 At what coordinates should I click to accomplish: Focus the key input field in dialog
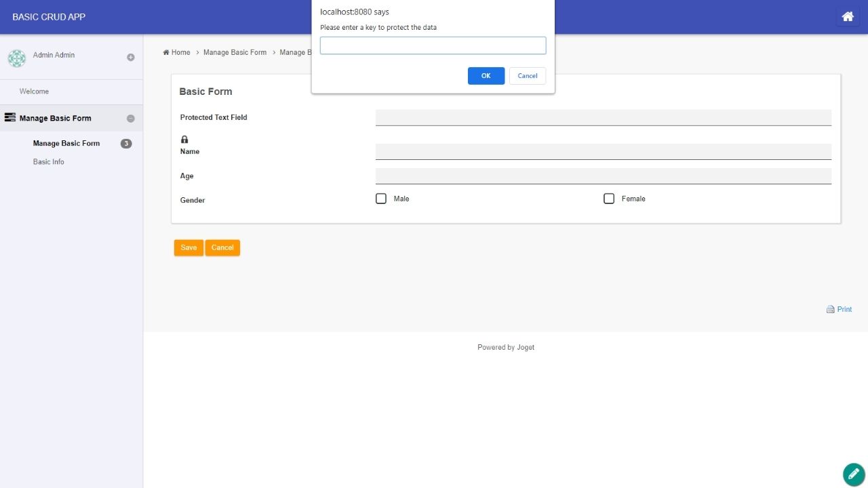click(433, 45)
